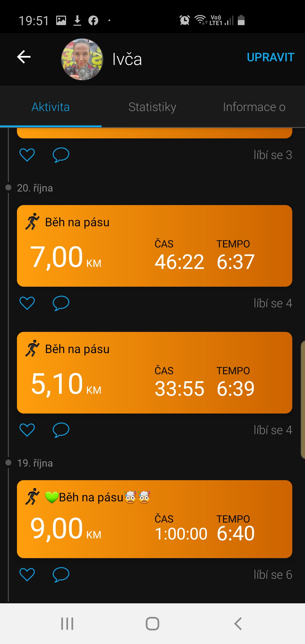Viewport: 305px width, 644px height.
Task: Open comments under the topmost activity
Action: coord(61,155)
